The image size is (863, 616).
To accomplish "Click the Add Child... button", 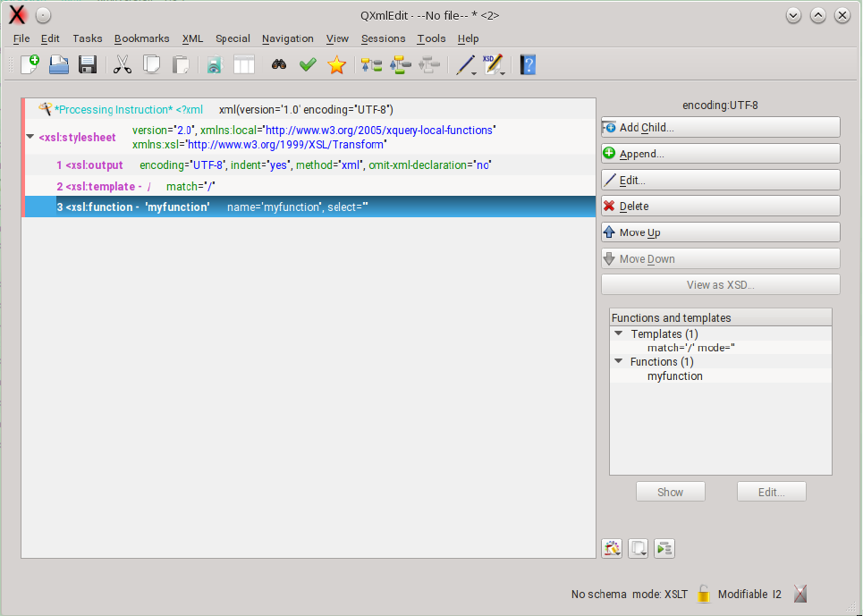I will click(x=720, y=128).
